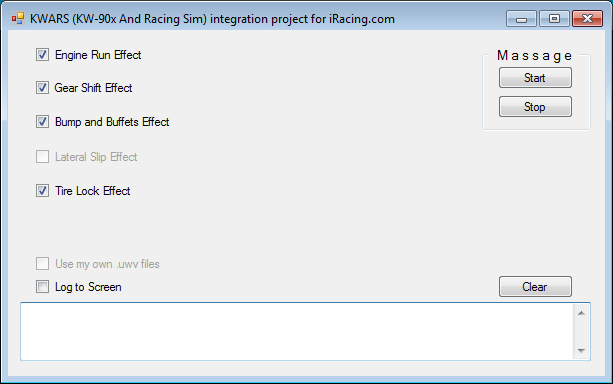Screen dimensions: 613x384
Task: Click the window title text about iRacing.com
Action: pyautogui.click(x=212, y=19)
